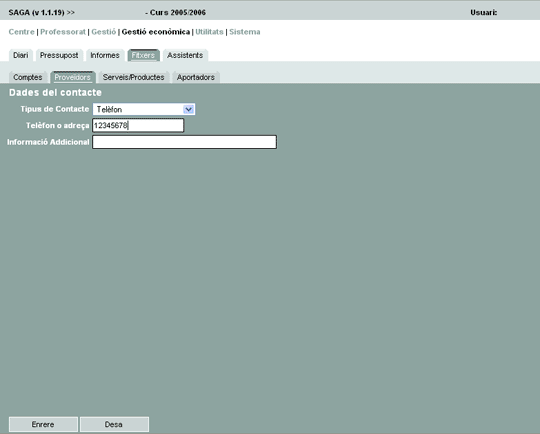Save contact with the Desa button
The height and width of the screenshot is (434, 540).
[x=114, y=424]
